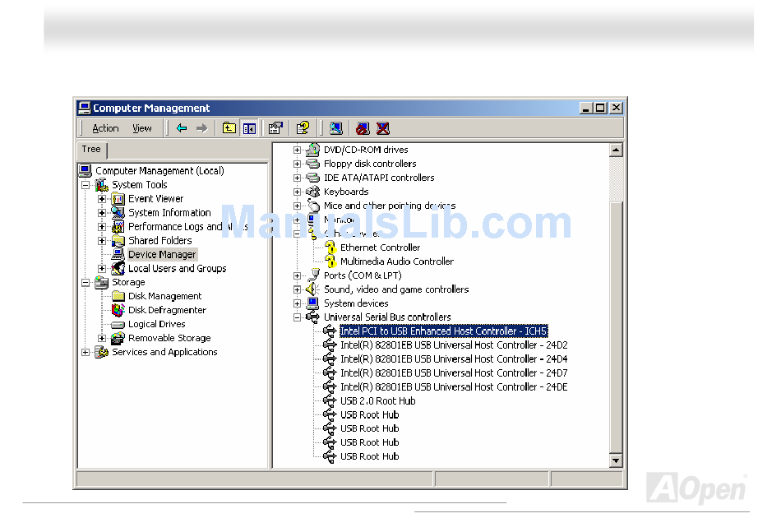
Task: Open the Action menu
Action: [x=105, y=128]
